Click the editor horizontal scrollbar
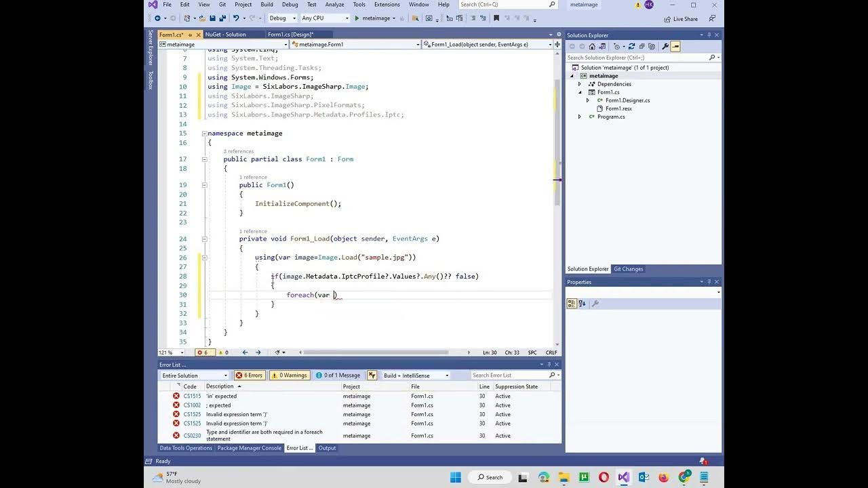The width and height of the screenshot is (868, 488). (376, 352)
